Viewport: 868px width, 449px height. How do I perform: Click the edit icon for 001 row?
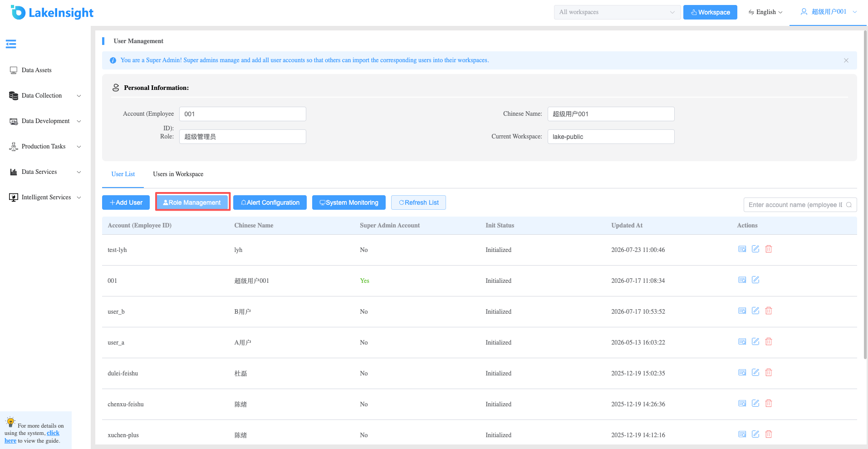(x=755, y=280)
